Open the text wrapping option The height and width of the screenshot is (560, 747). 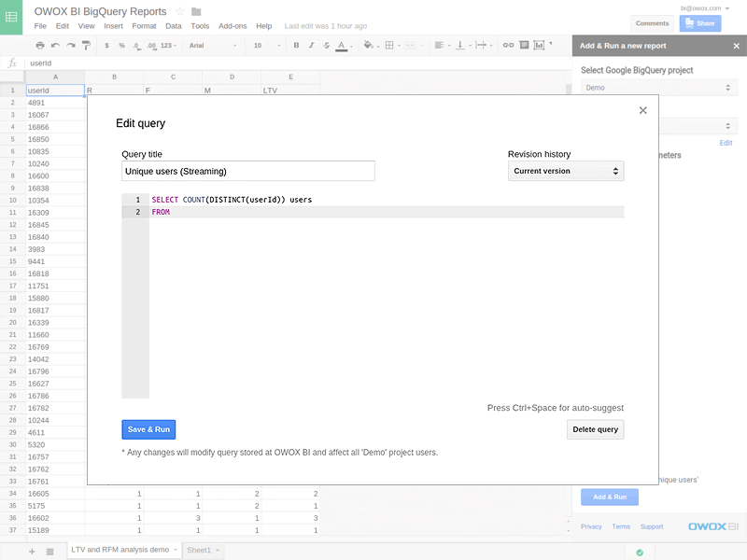point(481,45)
